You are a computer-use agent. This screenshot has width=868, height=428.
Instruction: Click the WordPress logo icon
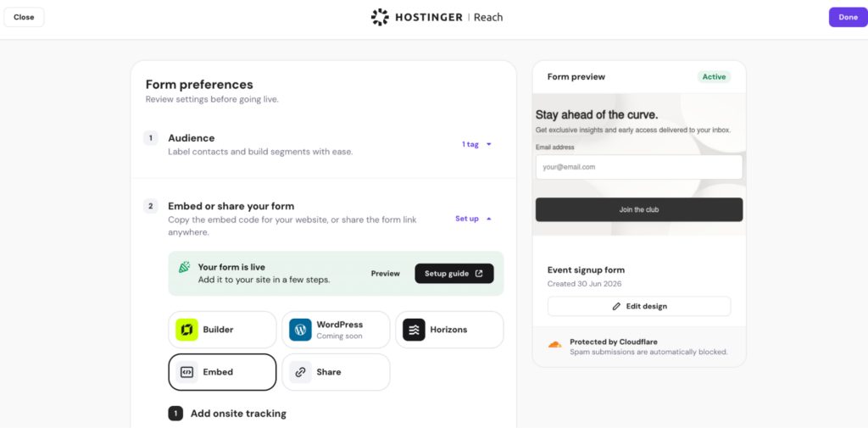[301, 330]
